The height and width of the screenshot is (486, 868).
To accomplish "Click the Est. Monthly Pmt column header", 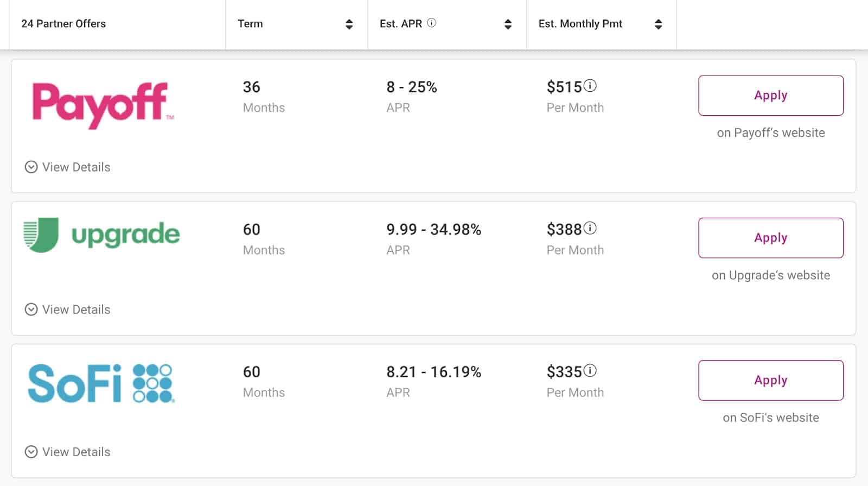I will 580,24.
